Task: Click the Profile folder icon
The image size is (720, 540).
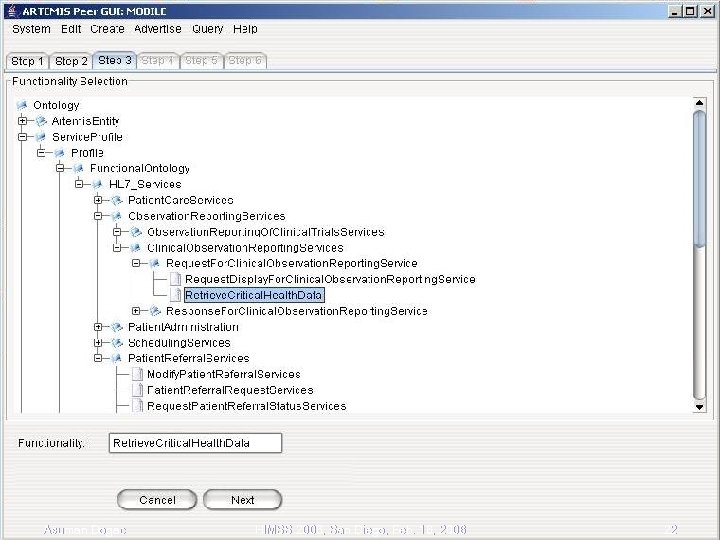Action: (x=60, y=153)
